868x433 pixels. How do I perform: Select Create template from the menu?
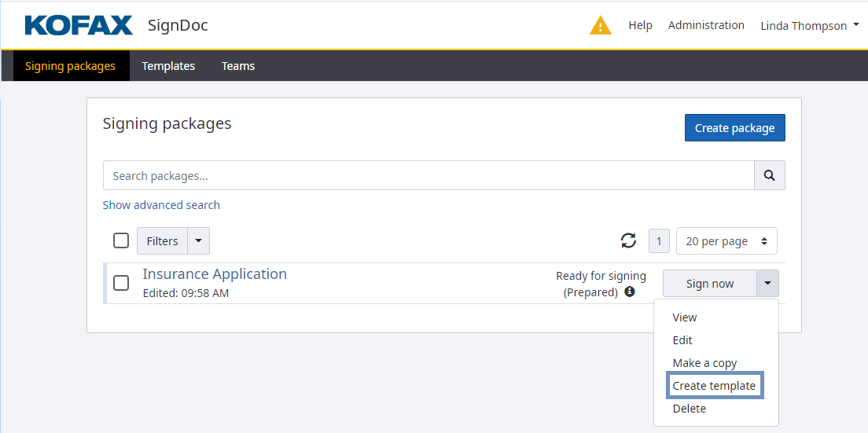click(714, 386)
